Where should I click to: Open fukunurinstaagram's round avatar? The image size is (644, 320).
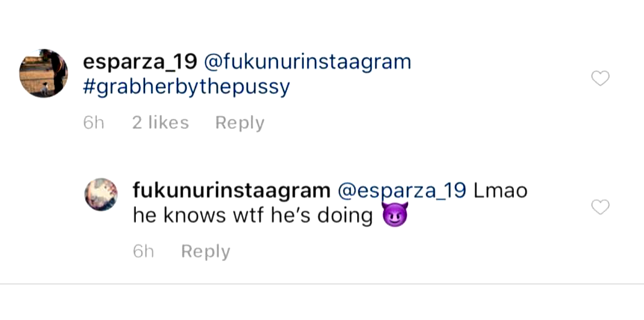101,195
